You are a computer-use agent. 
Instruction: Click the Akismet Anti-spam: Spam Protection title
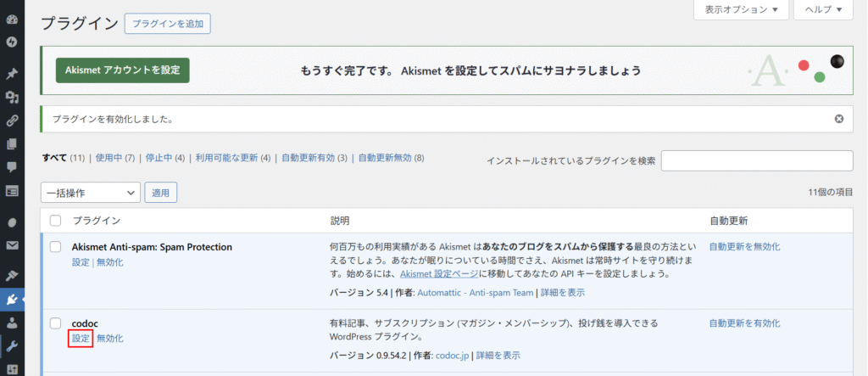(153, 247)
